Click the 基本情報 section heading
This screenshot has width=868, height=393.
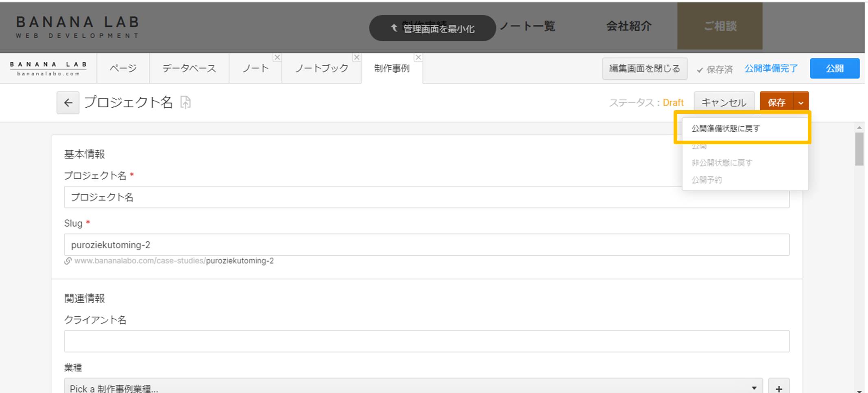(85, 154)
